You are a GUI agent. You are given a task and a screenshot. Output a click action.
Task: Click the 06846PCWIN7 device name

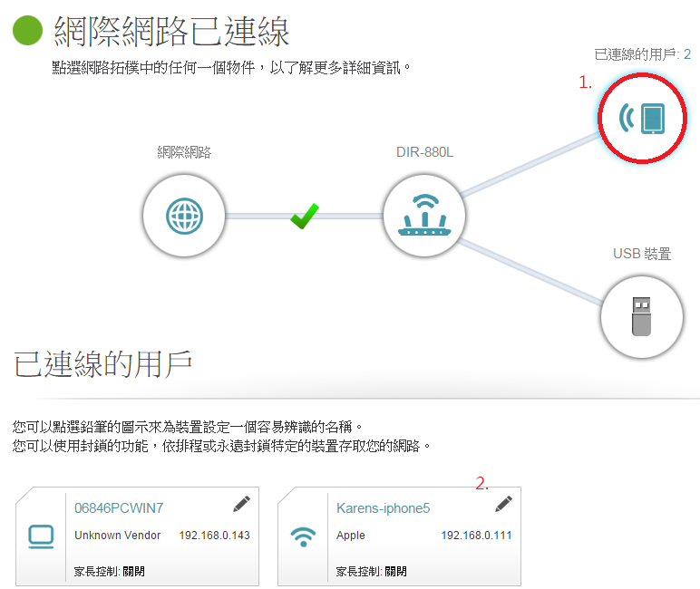pyautogui.click(x=118, y=508)
